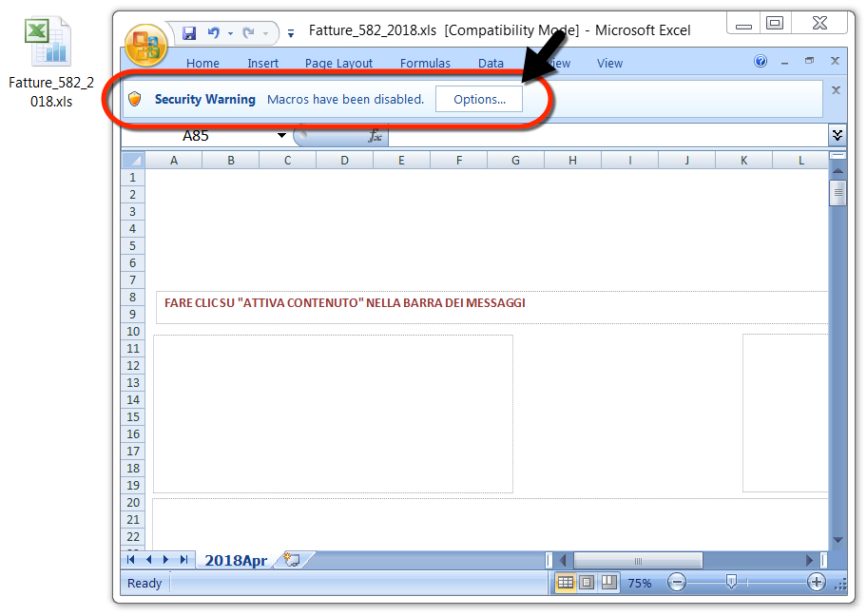Jump to the first sheet tab arrow

click(131, 560)
